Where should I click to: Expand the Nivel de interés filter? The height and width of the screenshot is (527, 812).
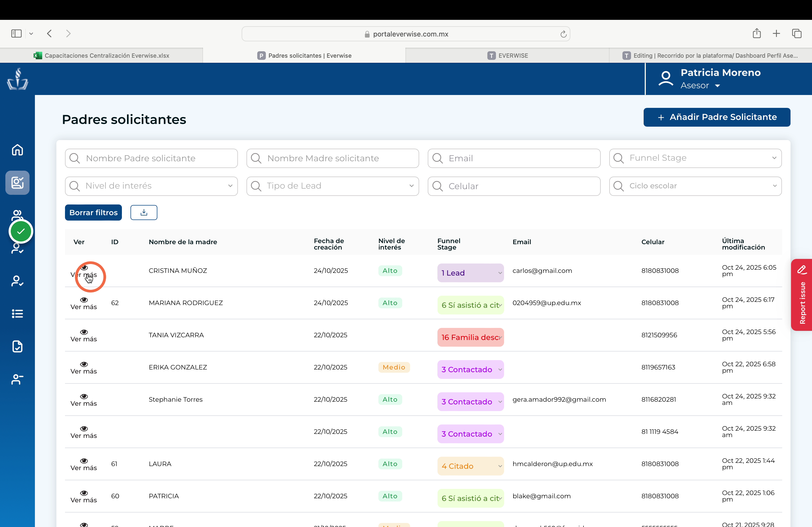tap(151, 186)
